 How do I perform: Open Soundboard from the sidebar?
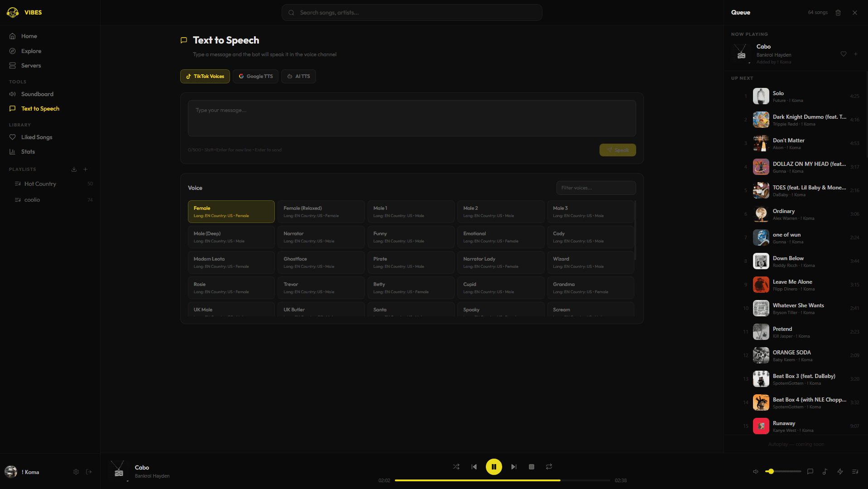pyautogui.click(x=37, y=94)
